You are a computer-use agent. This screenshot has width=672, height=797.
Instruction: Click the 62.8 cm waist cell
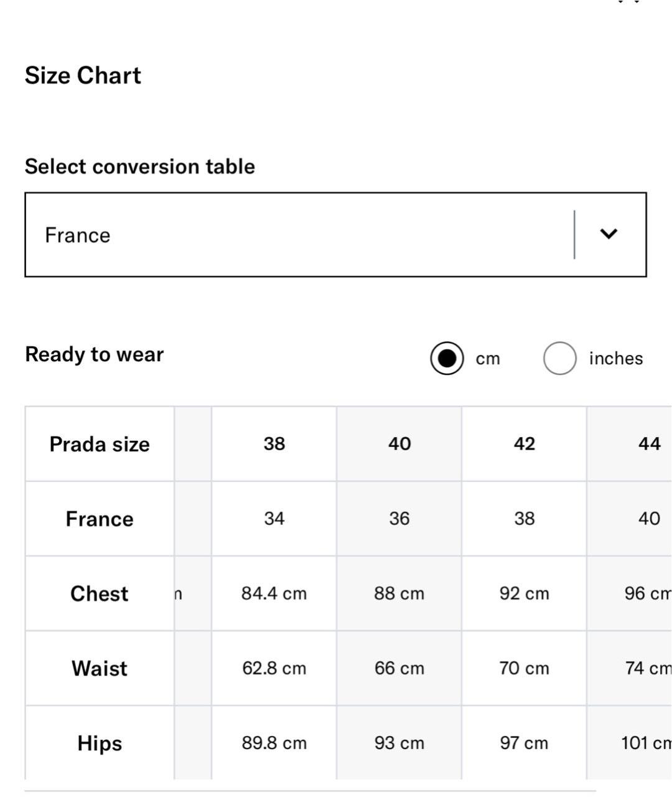click(274, 668)
